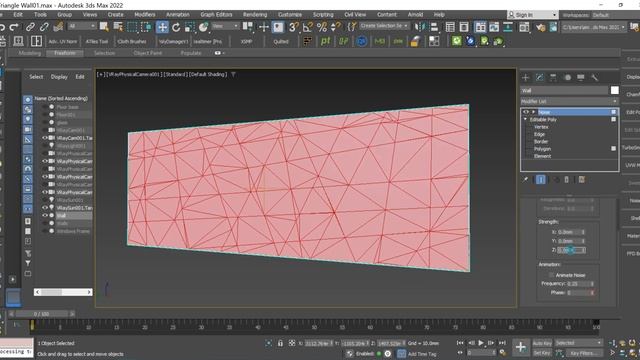This screenshot has width=640, height=360.
Task: Switch to the Modify panel icon
Action: (x=540, y=77)
